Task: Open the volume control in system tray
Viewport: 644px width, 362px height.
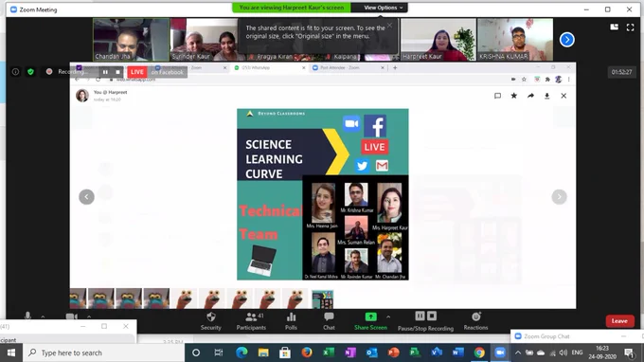Action: (563, 353)
